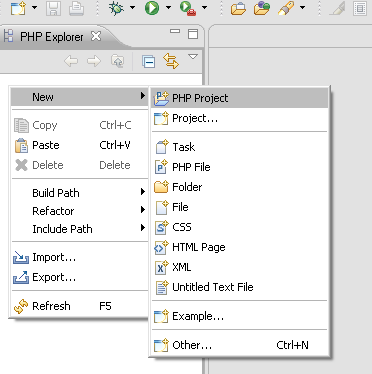This screenshot has height=374, width=372.
Task: Select the New context menu entry
Action: tap(79, 97)
